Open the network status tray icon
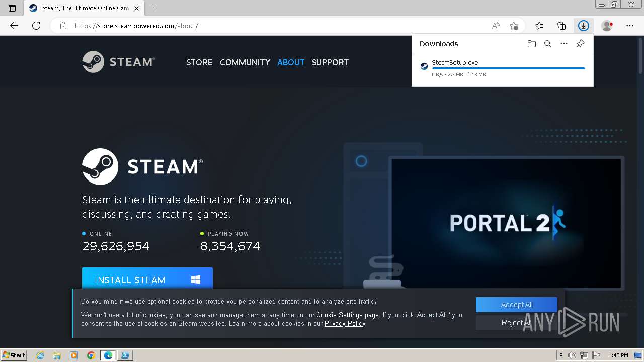 point(585,355)
